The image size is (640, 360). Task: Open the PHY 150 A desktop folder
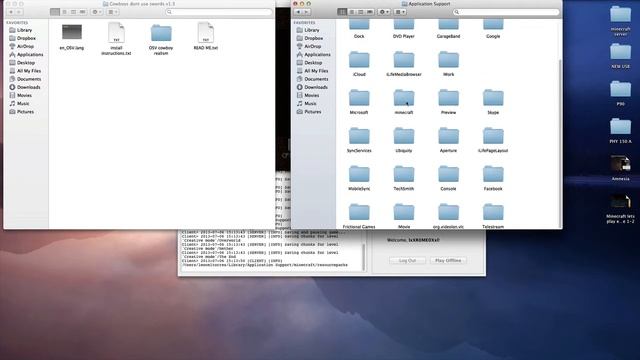point(620,127)
